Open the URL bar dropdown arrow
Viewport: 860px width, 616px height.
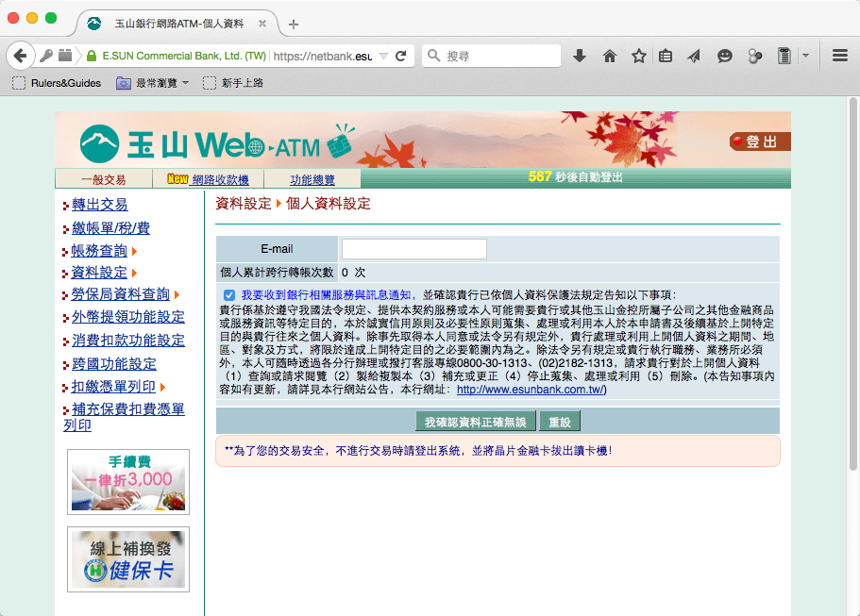pos(383,55)
